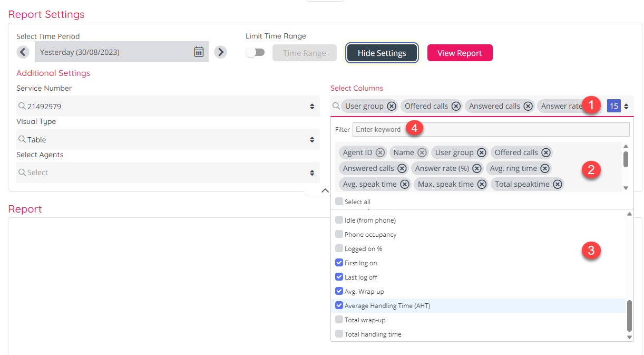Open the calendar date picker icon

[199, 52]
